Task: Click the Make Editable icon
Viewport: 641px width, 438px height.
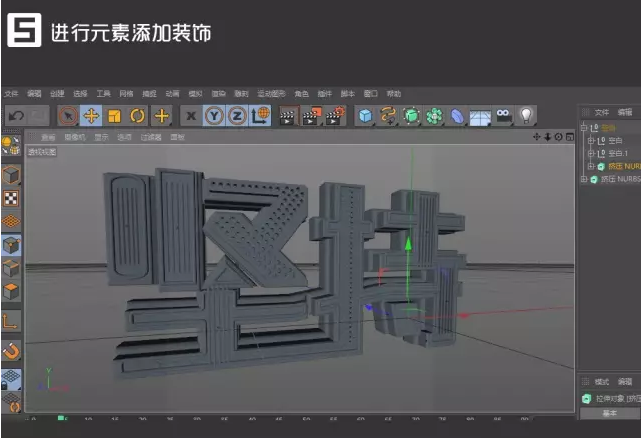Action: tap(11, 146)
